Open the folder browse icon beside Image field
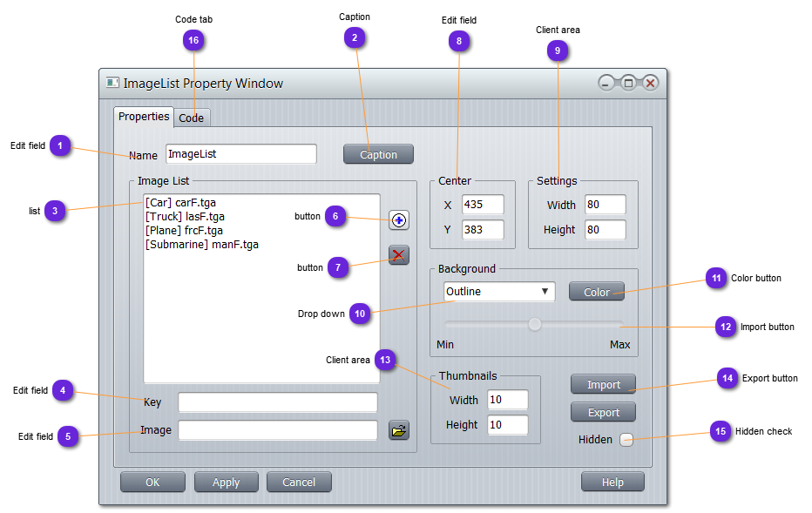This screenshot has width=812, height=513. 398,430
